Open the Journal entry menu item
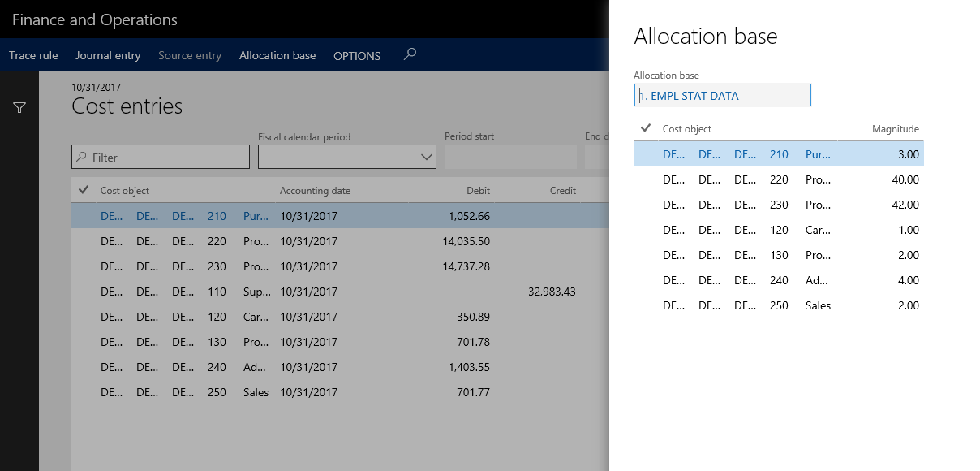 (108, 55)
